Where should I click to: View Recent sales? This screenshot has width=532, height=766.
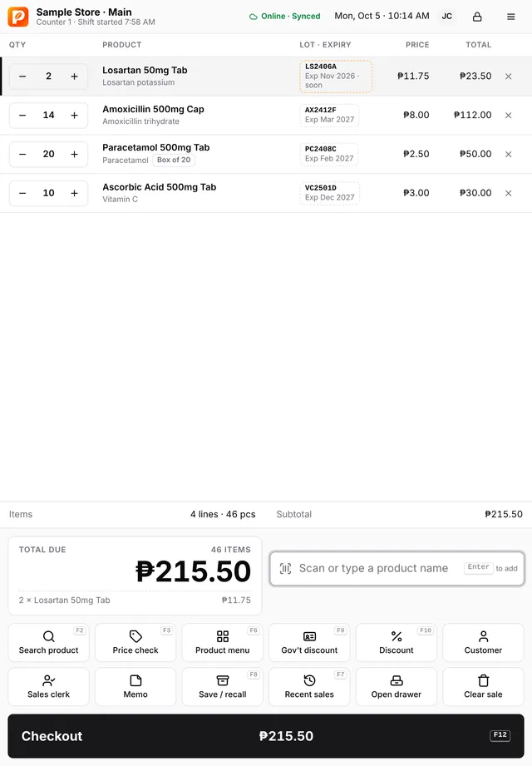coord(309,686)
